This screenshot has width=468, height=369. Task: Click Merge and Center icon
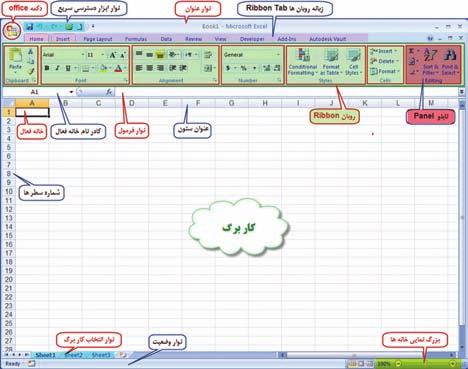pyautogui.click(x=208, y=68)
